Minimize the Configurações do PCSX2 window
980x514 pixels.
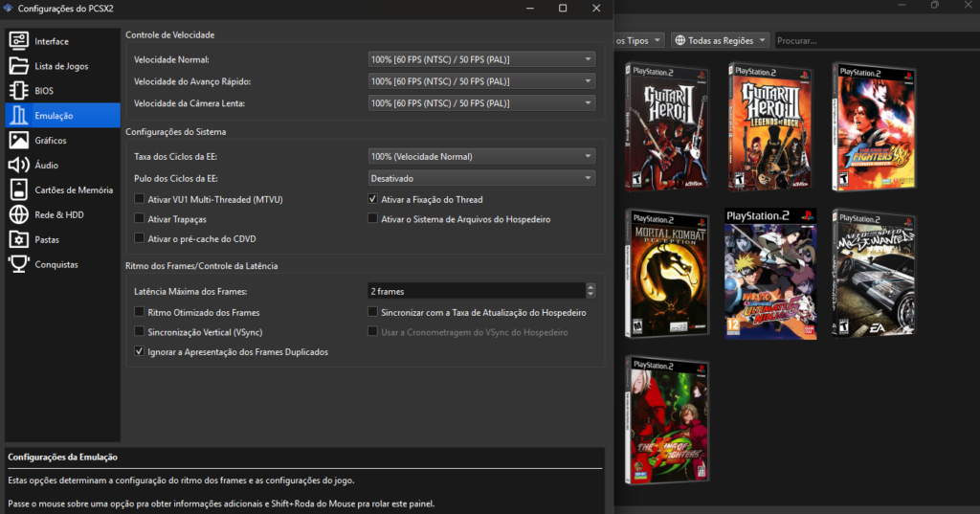click(x=530, y=8)
